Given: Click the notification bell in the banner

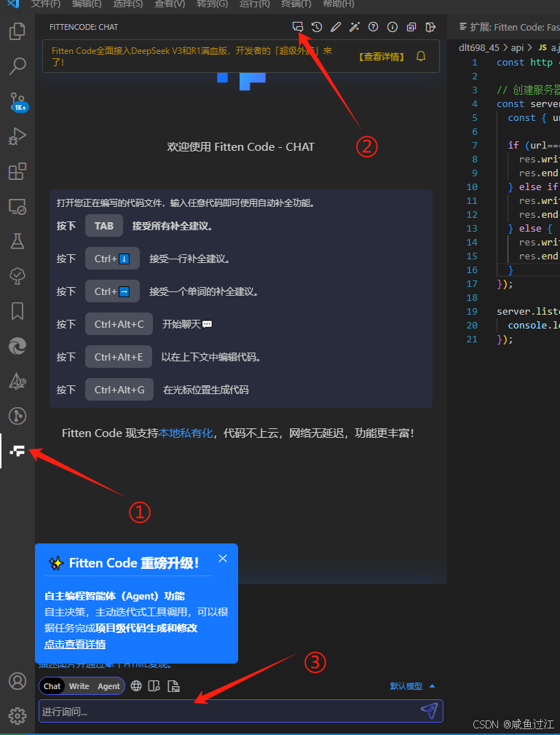Looking at the screenshot, I should pos(421,56).
